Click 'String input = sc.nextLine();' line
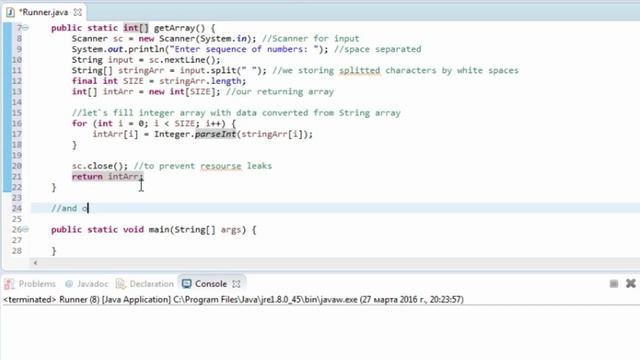 [x=146, y=60]
